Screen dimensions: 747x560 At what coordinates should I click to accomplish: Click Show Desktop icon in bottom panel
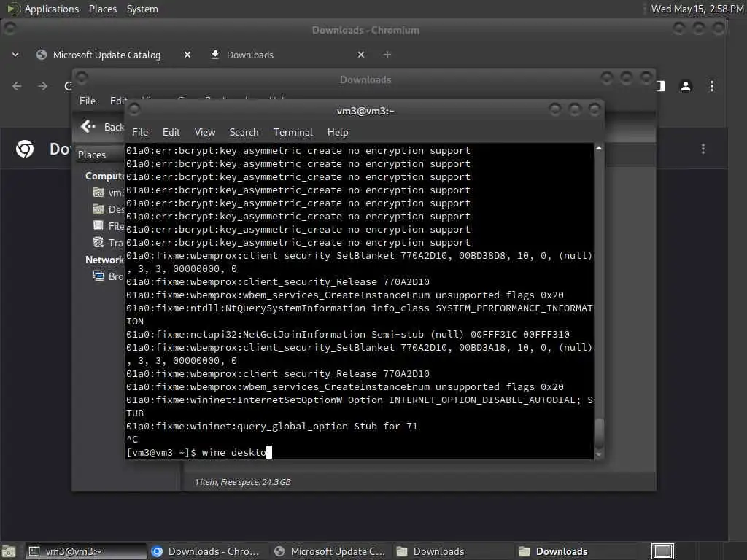tap(9, 551)
